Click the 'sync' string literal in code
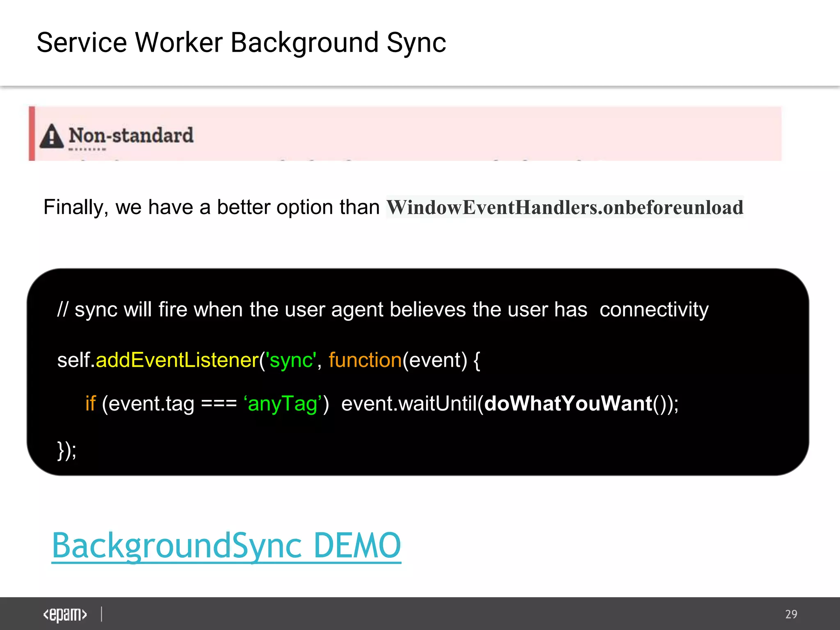Image resolution: width=840 pixels, height=630 pixels. point(291,361)
